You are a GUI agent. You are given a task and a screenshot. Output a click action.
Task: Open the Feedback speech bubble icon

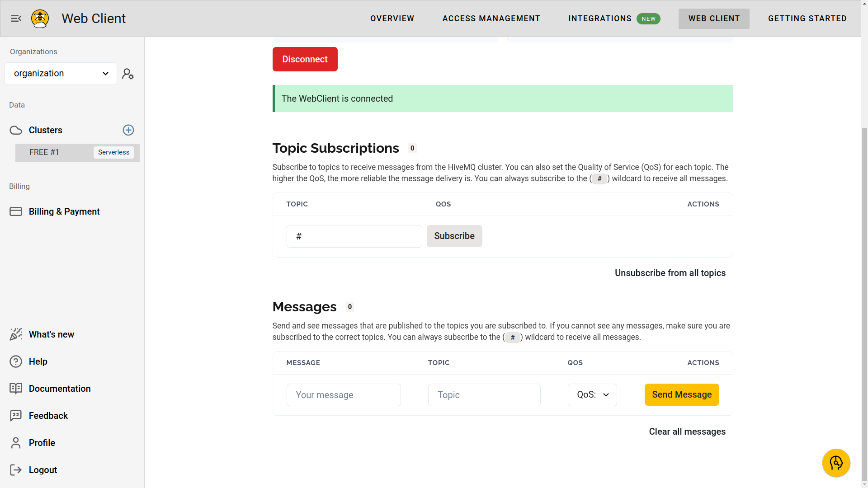16,416
